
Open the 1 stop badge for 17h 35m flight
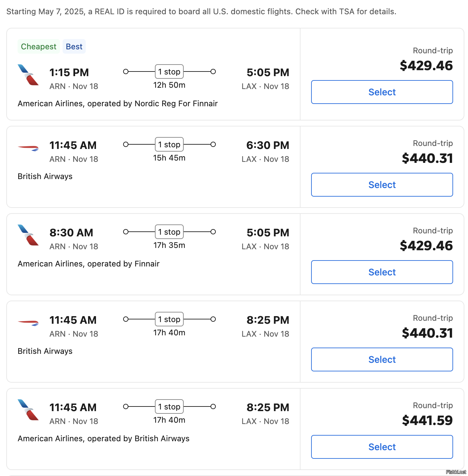(169, 232)
